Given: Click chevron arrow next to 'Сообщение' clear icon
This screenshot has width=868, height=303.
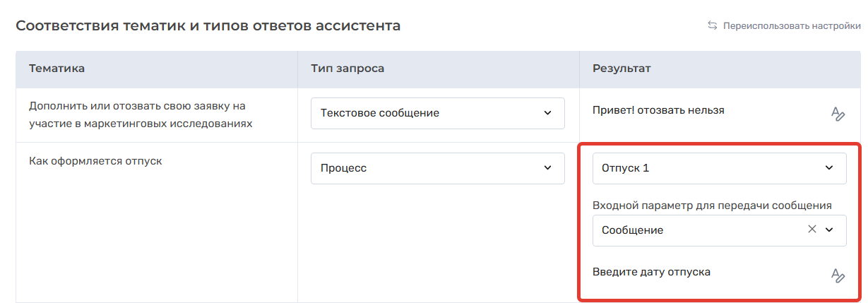Looking at the screenshot, I should pos(829,230).
